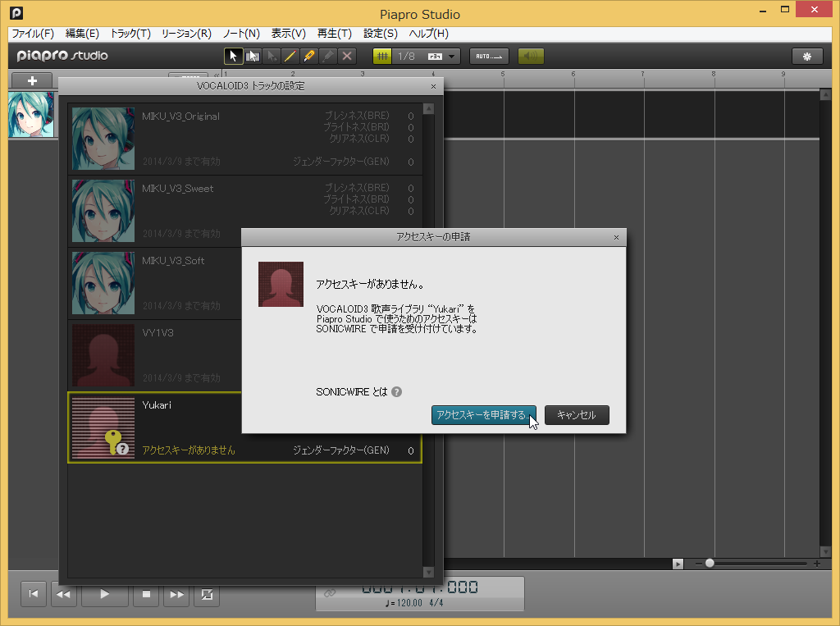Screen dimensions: 840x626
Task: Close the VOCALOID3 トラックの設定 window
Action: [433, 86]
